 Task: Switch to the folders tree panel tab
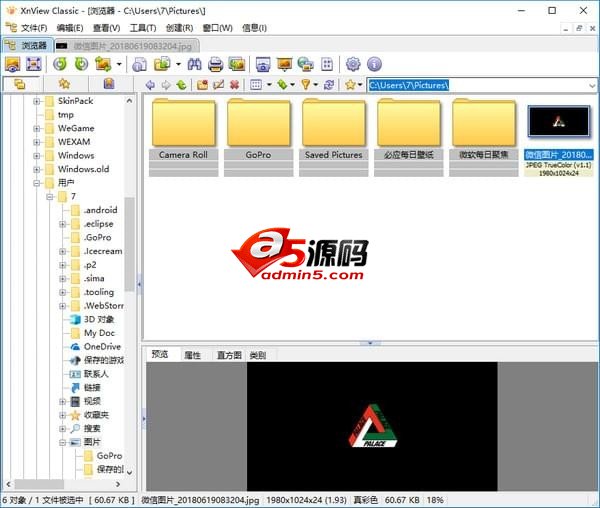[20, 84]
